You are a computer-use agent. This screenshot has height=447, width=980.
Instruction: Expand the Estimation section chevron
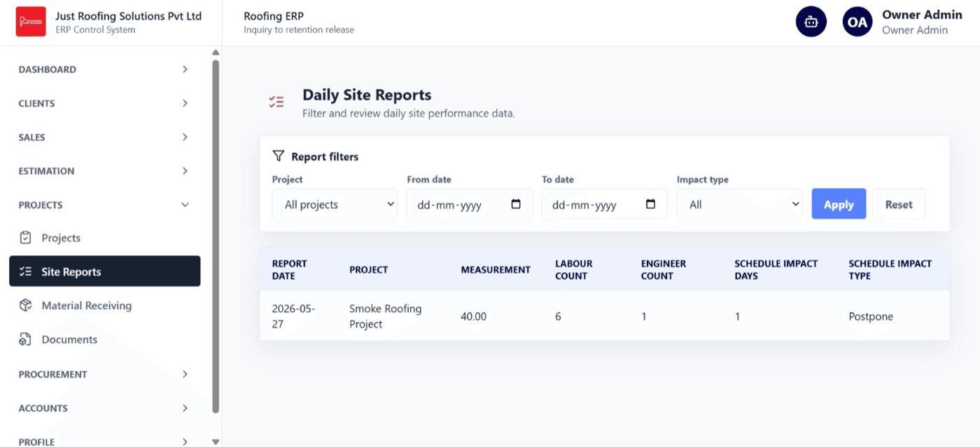pyautogui.click(x=185, y=171)
